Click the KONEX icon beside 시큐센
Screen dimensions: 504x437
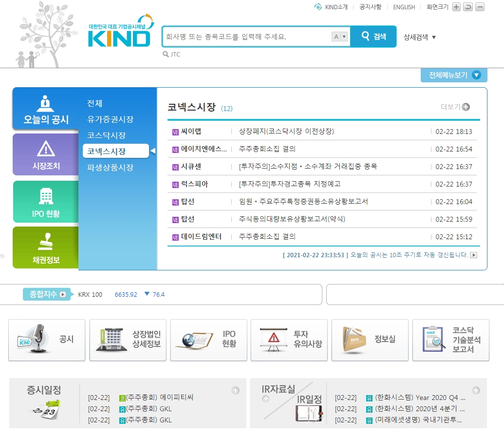(x=175, y=167)
